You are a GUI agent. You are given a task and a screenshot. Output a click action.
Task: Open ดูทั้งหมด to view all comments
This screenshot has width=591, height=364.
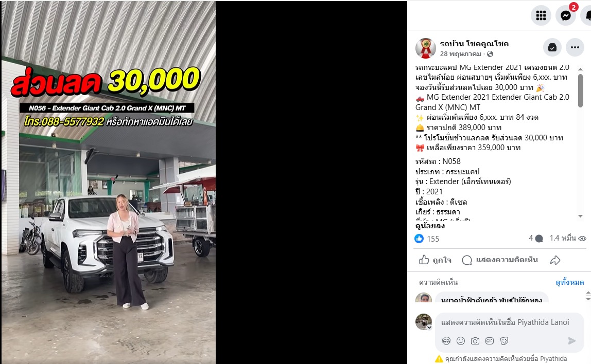click(x=569, y=282)
